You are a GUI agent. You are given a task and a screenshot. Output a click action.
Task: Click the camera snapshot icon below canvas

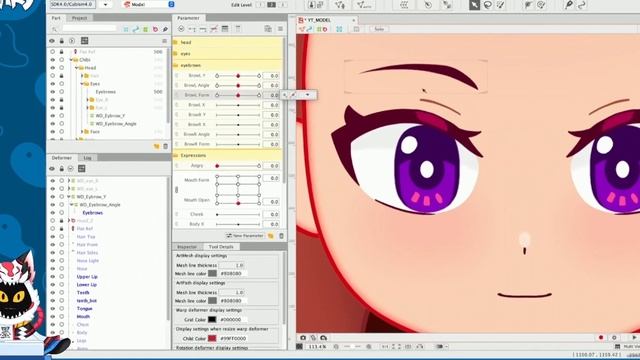[303, 338]
